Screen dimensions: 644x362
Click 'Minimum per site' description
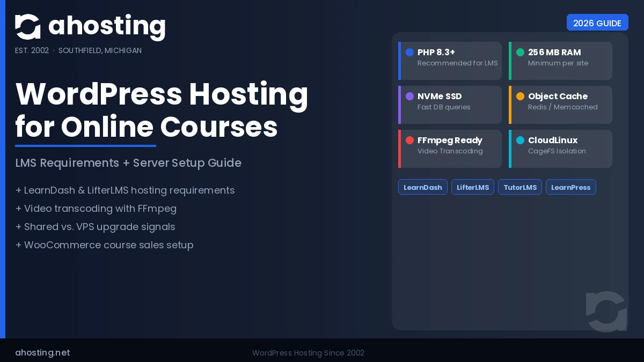tap(558, 63)
